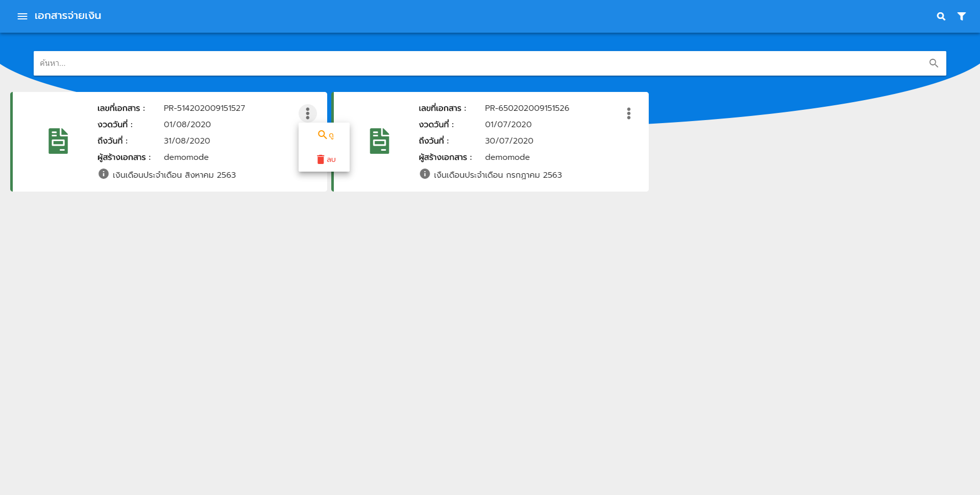The image size is (980, 495).
Task: Click the text เงินเดือนประจำเดือน กรกฎาคม 2563
Action: click(x=498, y=175)
